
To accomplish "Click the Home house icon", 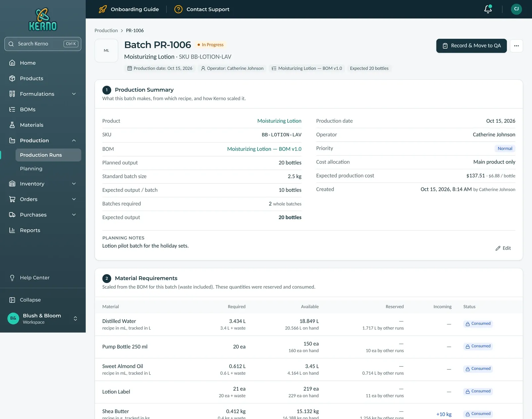I will point(12,63).
